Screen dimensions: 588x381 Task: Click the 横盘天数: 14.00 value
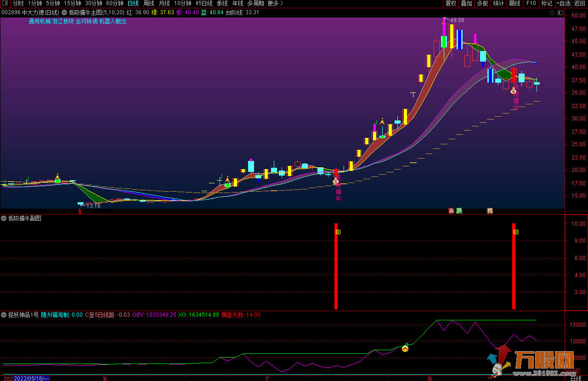click(241, 315)
